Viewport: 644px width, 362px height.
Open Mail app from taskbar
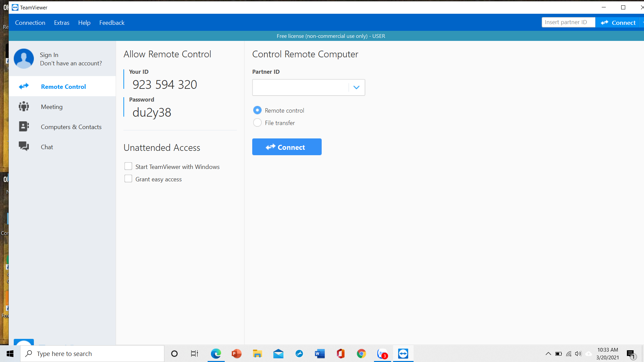coord(278,354)
